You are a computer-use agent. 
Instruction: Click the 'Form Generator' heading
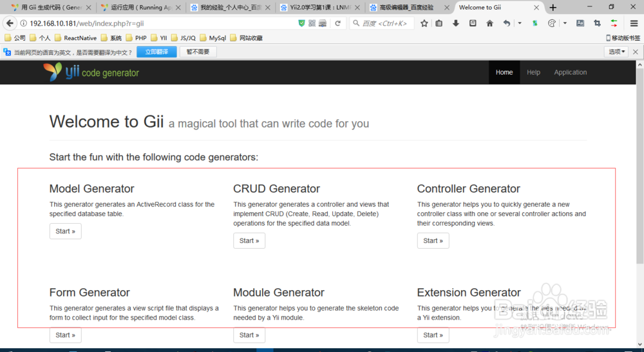click(x=90, y=293)
